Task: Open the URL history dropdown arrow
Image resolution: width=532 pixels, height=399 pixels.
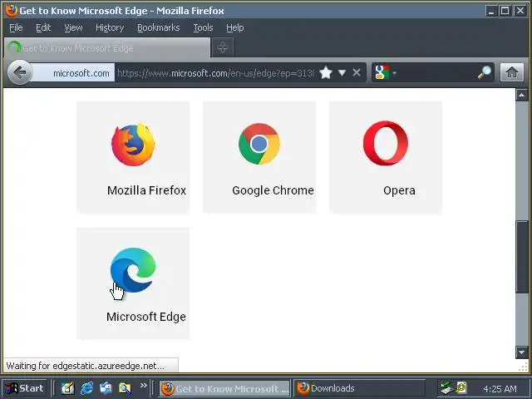Action: 342,72
